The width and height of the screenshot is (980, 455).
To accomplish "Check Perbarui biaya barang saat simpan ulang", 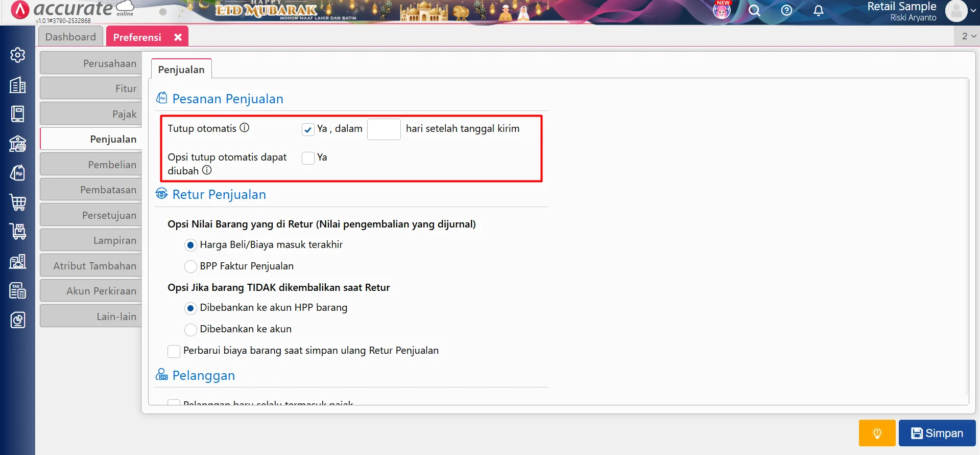I will (x=174, y=351).
